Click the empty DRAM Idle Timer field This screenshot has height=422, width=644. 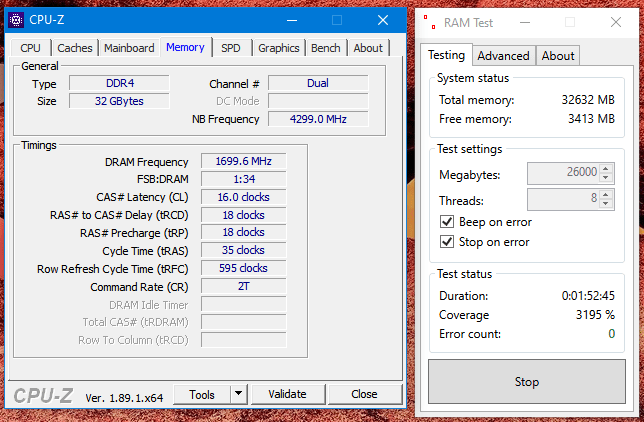(x=244, y=304)
